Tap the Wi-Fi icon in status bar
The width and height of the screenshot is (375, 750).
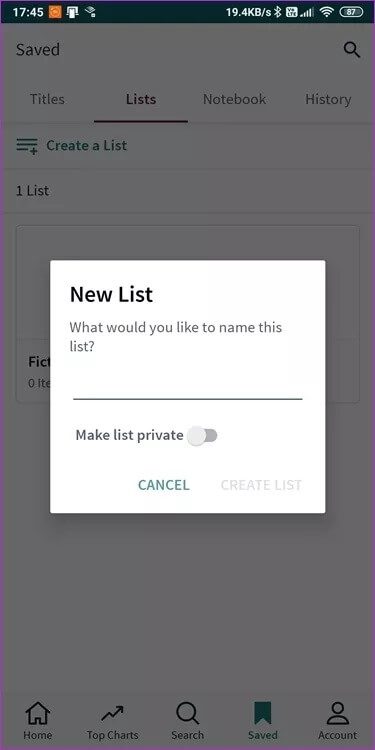tap(327, 12)
